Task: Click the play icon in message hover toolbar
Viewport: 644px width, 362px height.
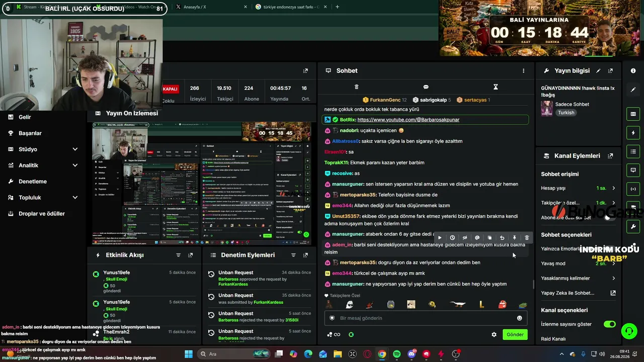Action: (440, 238)
